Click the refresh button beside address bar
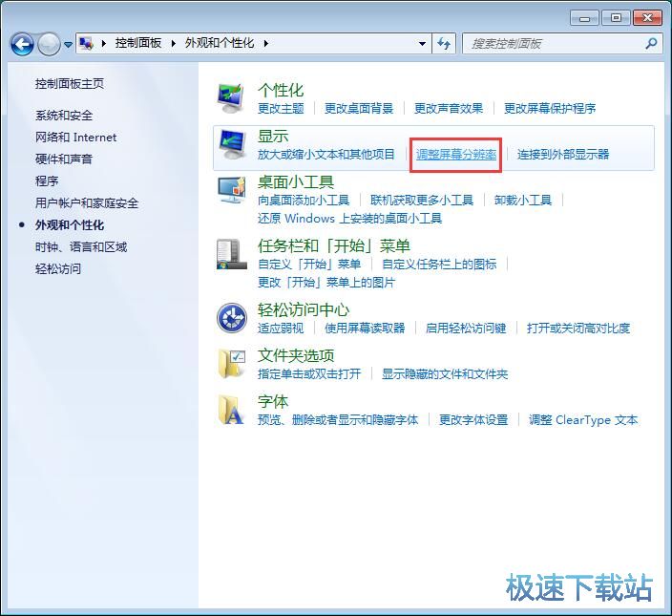This screenshot has height=616, width=672. (x=444, y=43)
